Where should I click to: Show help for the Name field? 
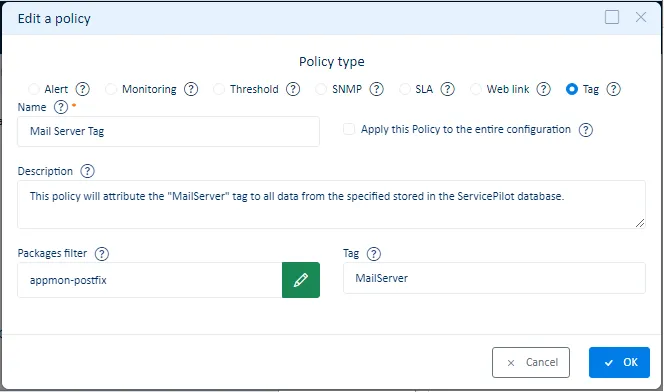[x=61, y=107]
